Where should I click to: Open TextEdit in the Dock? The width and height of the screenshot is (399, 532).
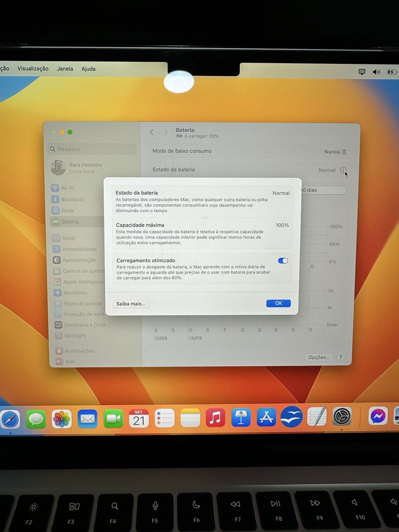317,416
